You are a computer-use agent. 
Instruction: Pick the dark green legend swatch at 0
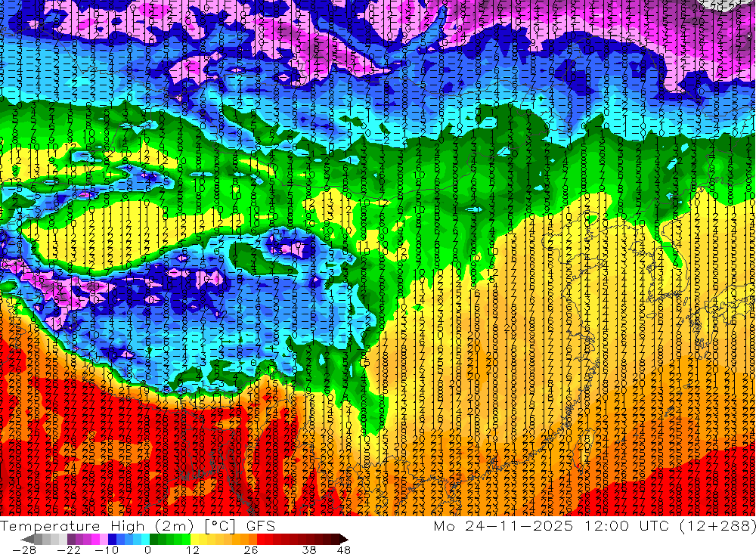(153, 539)
